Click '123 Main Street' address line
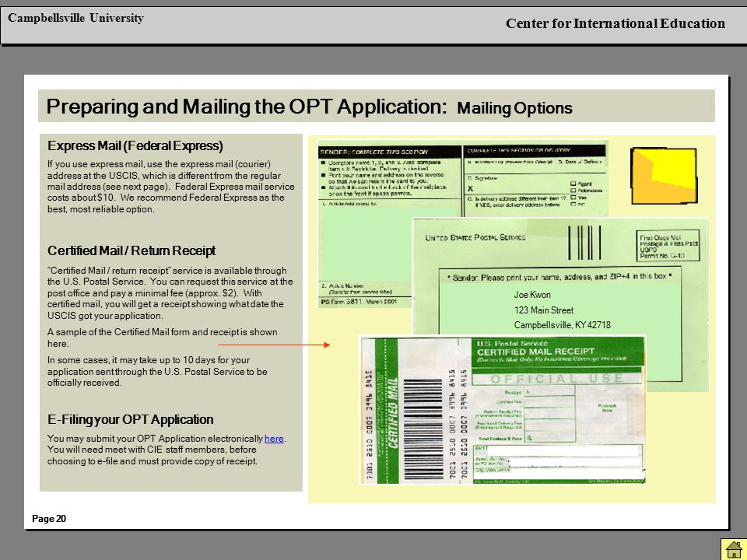This screenshot has width=747, height=560. 544,310
